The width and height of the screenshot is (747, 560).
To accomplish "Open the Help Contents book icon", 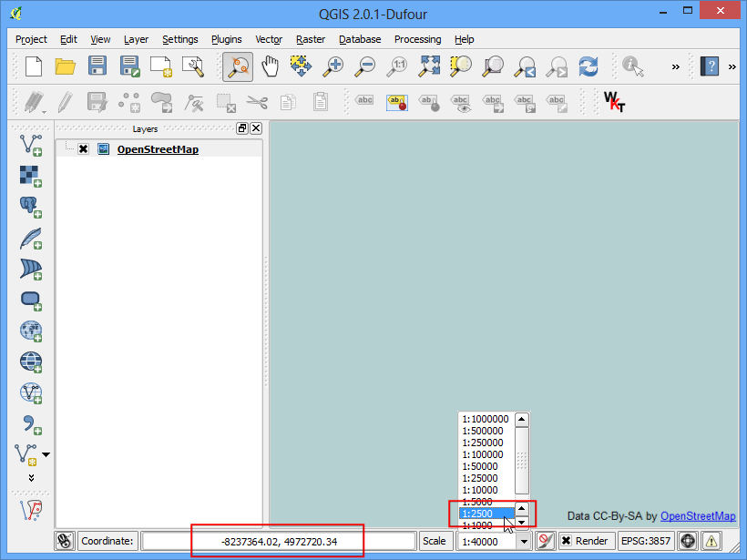I will [709, 66].
